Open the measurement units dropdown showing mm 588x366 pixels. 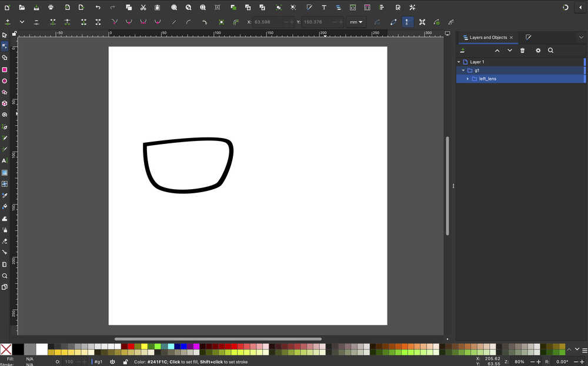(x=356, y=22)
